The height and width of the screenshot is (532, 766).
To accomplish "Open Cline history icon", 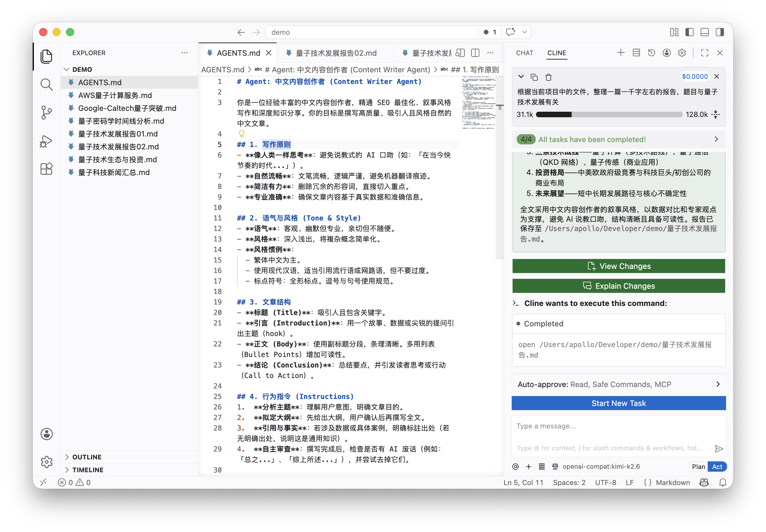I will 651,53.
